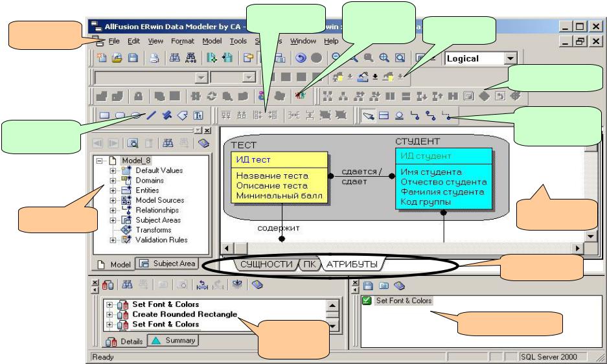Open the Tools menu
607x364 pixels.
tap(238, 41)
